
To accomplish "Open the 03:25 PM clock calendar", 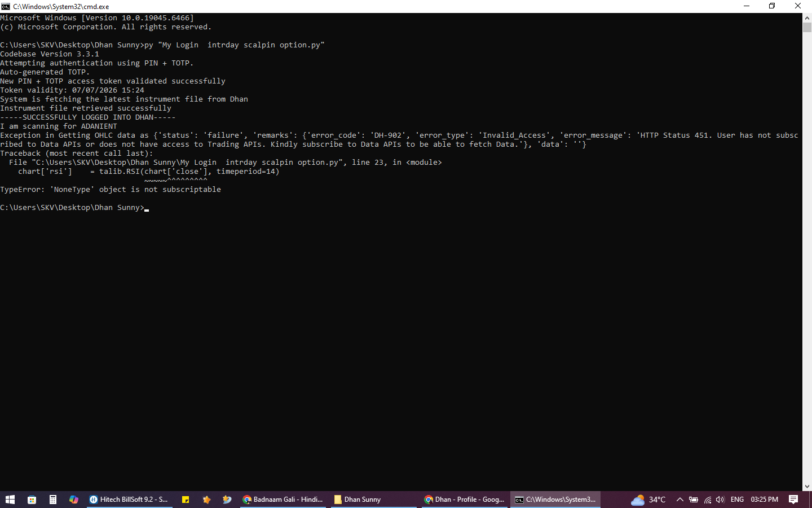I will tap(764, 500).
